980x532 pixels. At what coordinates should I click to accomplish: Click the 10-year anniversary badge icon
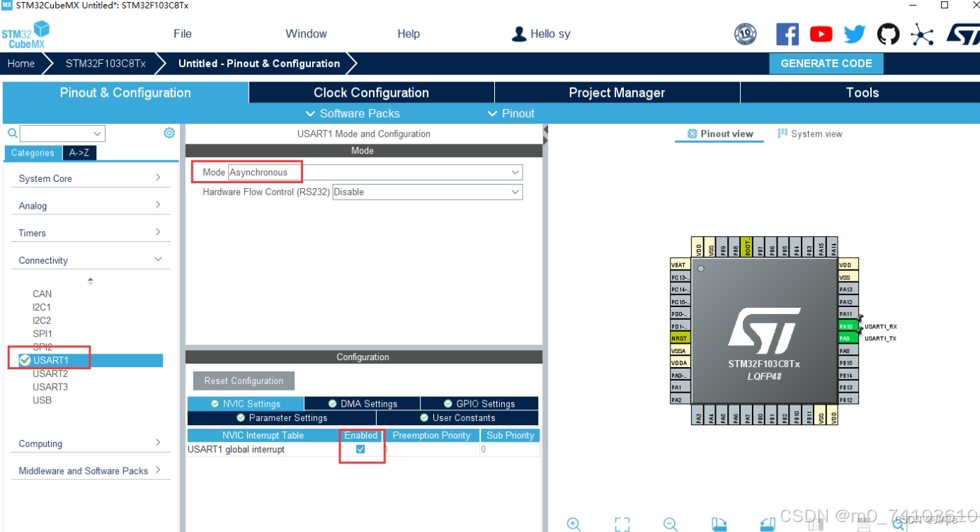(746, 34)
